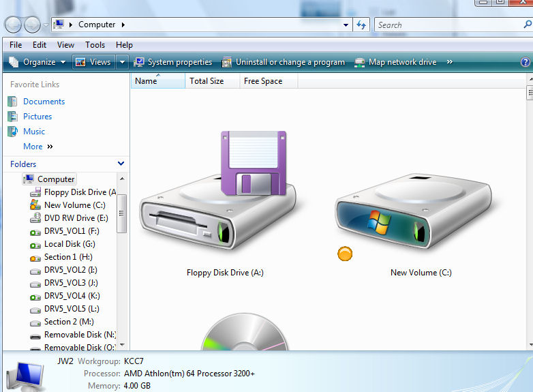Show more toolbar commands chevron

click(x=450, y=62)
